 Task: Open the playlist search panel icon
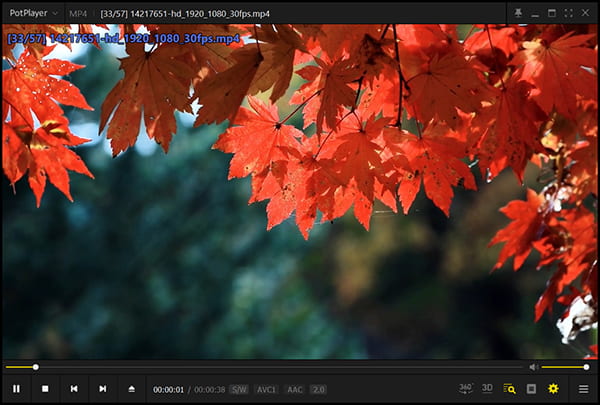[509, 389]
